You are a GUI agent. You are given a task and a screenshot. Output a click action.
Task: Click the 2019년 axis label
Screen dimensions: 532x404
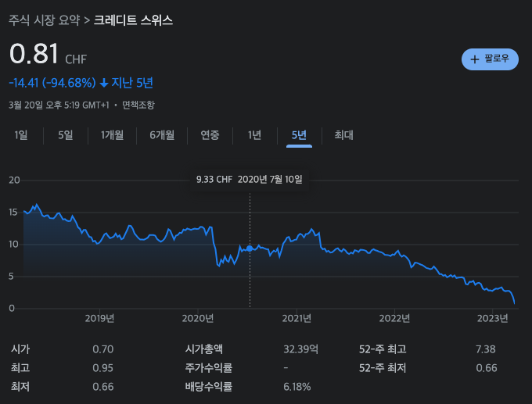click(x=99, y=319)
